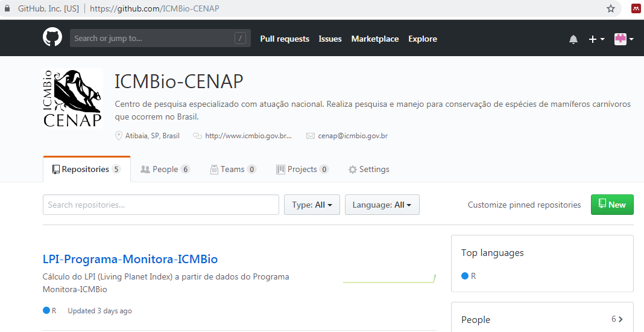Open People list via chevron arrow
Screen dimensions: 644x332
tap(620, 319)
